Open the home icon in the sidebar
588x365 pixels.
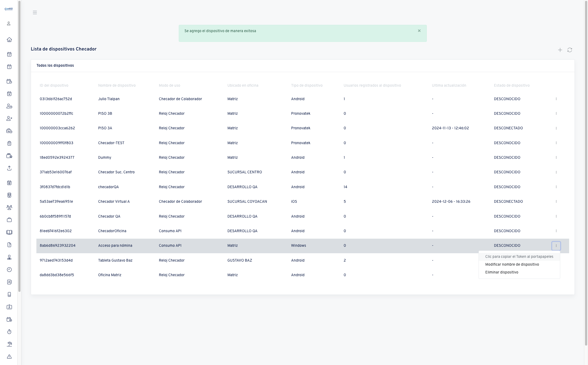9,40
